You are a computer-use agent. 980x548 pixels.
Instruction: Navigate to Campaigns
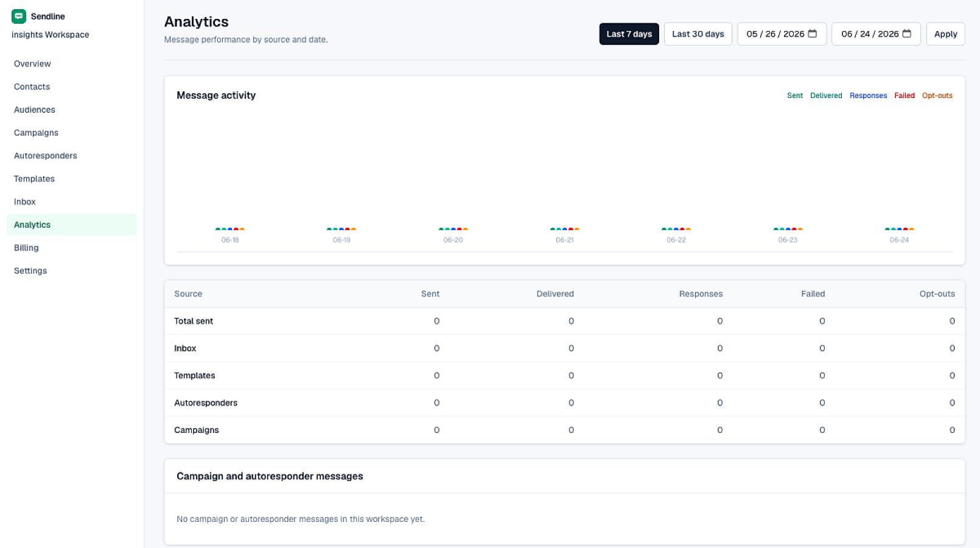point(71,133)
